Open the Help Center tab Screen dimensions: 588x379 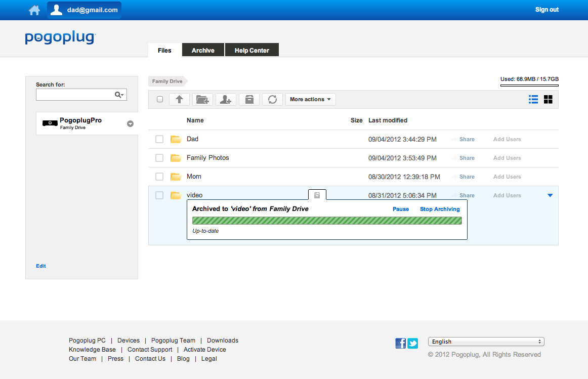[251, 51]
